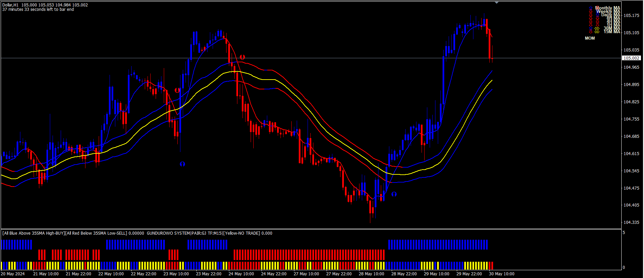Select the blue buy signal marker near 28 May 22:00
The height and width of the screenshot is (278, 644).
(x=394, y=194)
